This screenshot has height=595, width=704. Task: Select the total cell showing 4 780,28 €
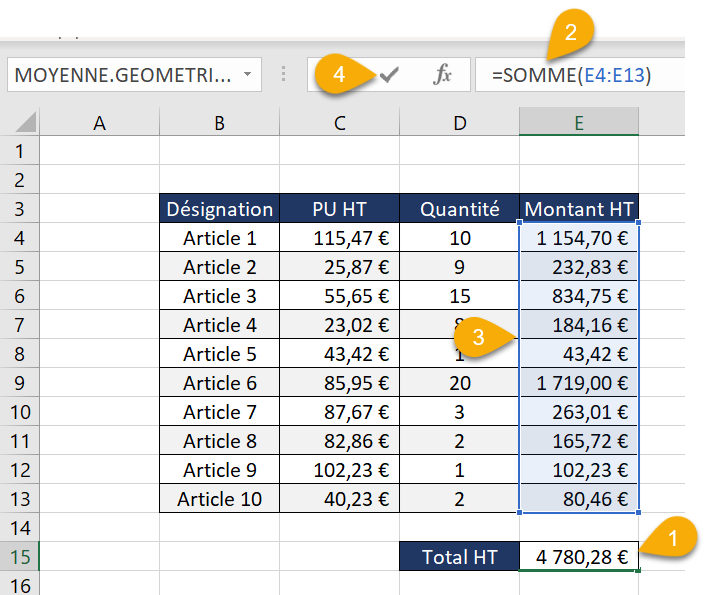(x=579, y=557)
